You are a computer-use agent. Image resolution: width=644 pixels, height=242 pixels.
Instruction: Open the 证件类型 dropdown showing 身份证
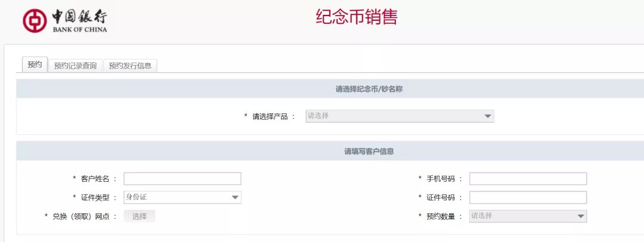click(x=182, y=197)
